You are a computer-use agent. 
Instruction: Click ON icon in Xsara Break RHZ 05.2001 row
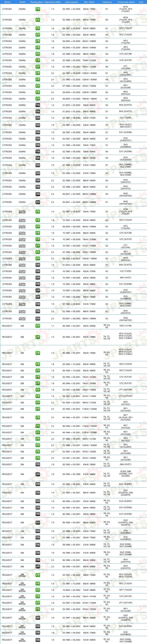(38, 319)
